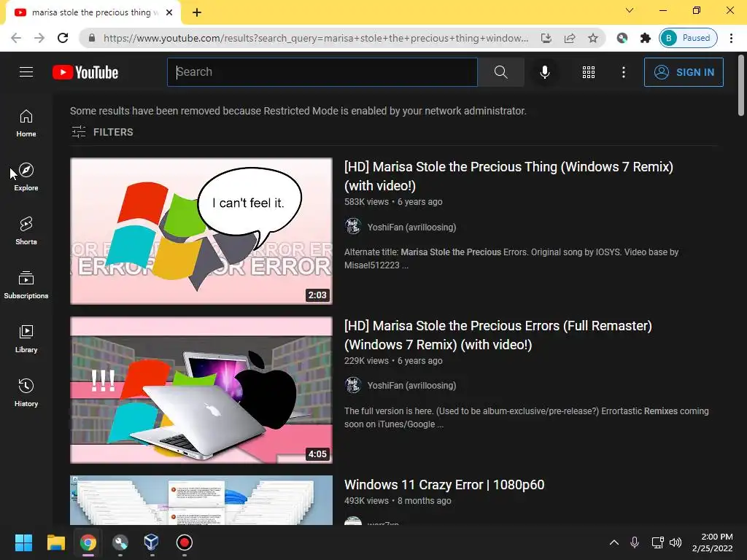Screen dimensions: 747x560
Task: Click the address bar URL
Action: 315,38
